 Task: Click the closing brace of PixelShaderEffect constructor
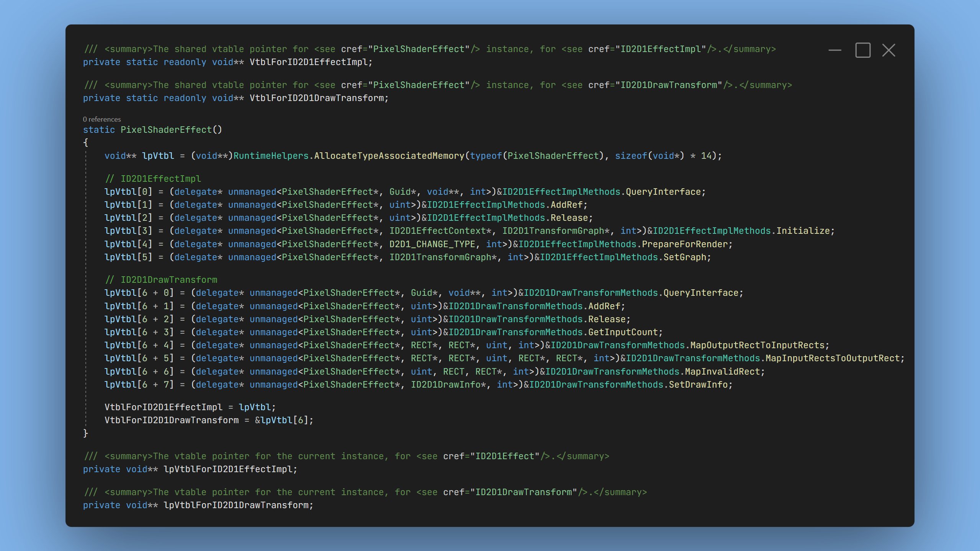(x=85, y=433)
